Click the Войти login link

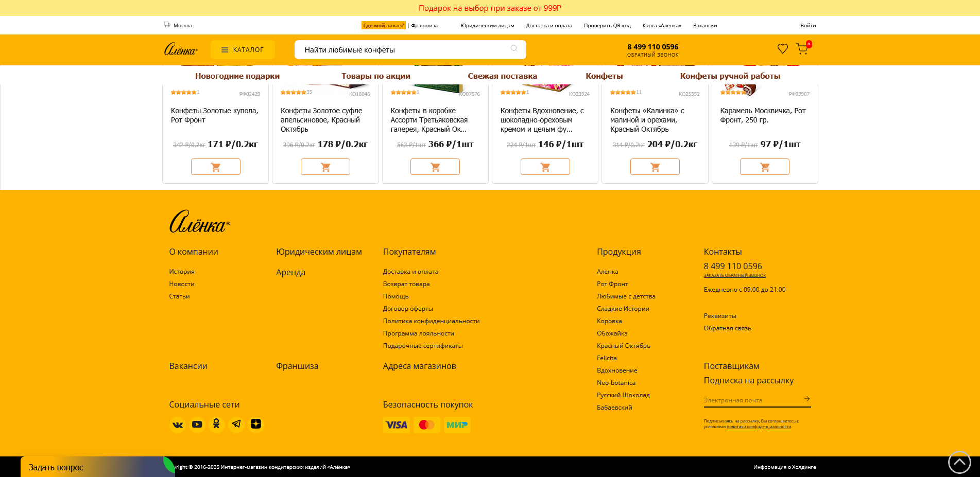coord(807,25)
